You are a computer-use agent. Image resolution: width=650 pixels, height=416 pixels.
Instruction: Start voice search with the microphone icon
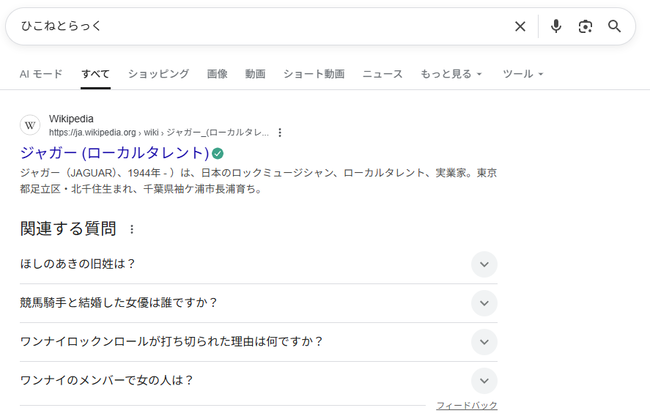(556, 27)
